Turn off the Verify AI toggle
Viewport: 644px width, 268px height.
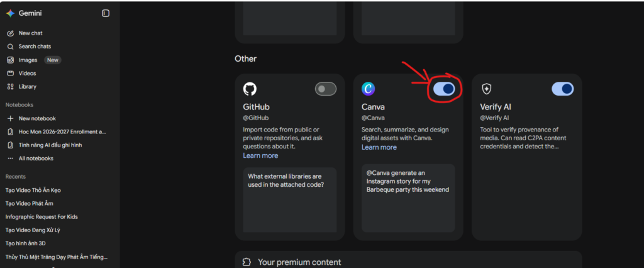tap(563, 89)
